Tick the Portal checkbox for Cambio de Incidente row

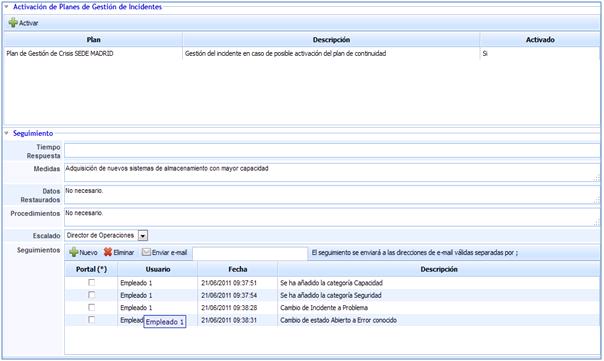pos(91,307)
